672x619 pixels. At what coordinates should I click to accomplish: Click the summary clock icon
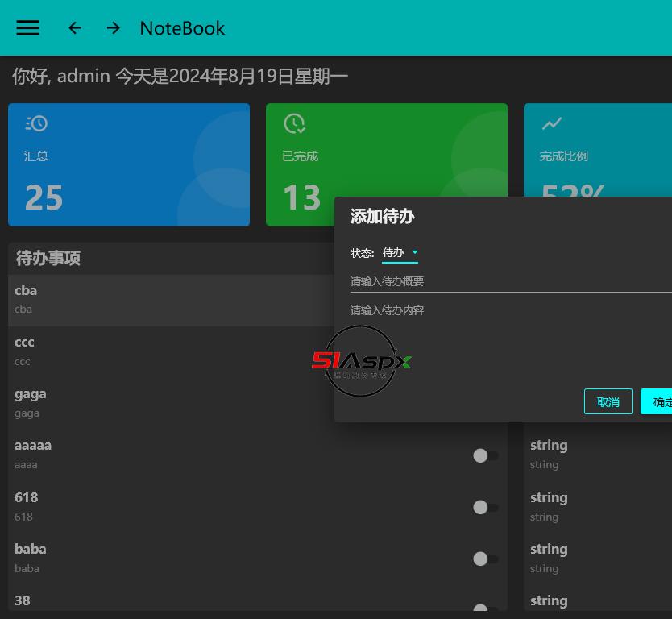(x=36, y=123)
